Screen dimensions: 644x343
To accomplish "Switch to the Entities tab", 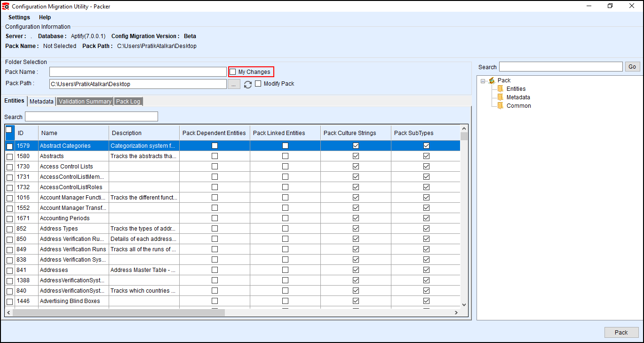I will (15, 101).
